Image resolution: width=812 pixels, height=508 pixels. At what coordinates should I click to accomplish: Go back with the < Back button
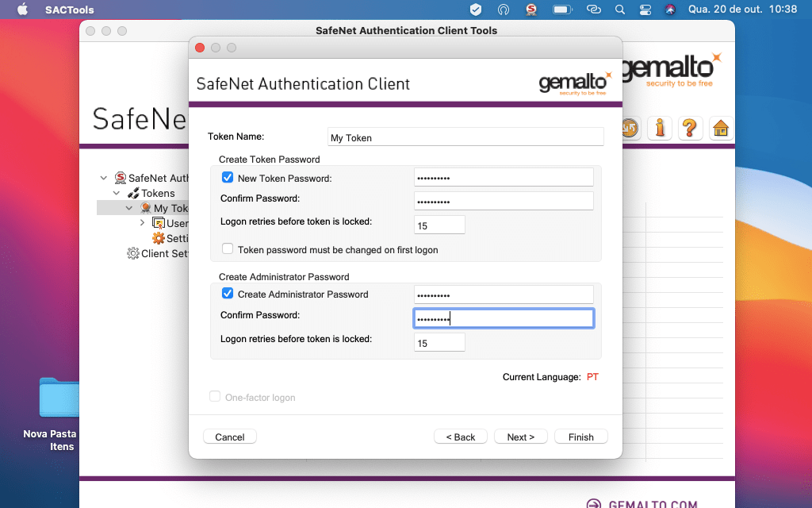tap(461, 437)
